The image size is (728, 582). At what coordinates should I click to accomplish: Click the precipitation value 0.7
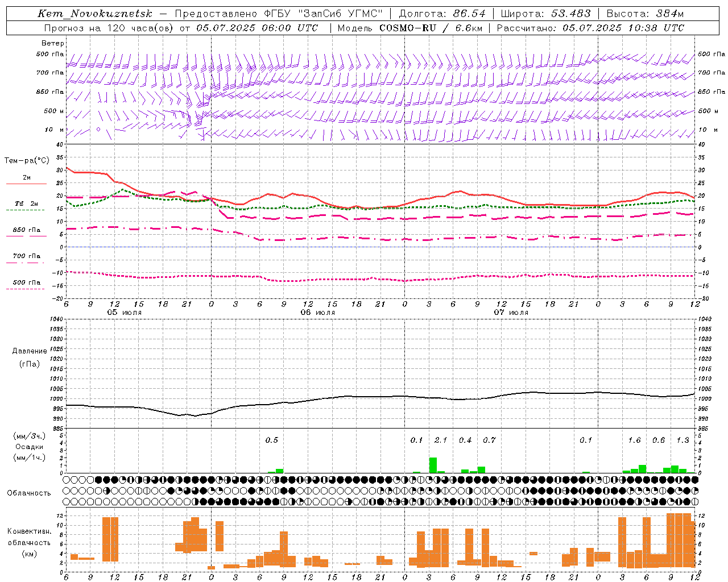(x=489, y=440)
